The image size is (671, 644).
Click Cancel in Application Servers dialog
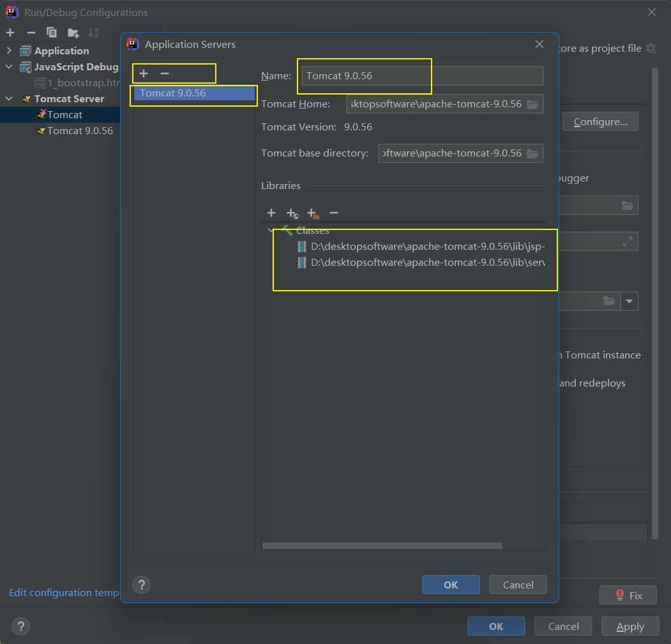tap(518, 585)
